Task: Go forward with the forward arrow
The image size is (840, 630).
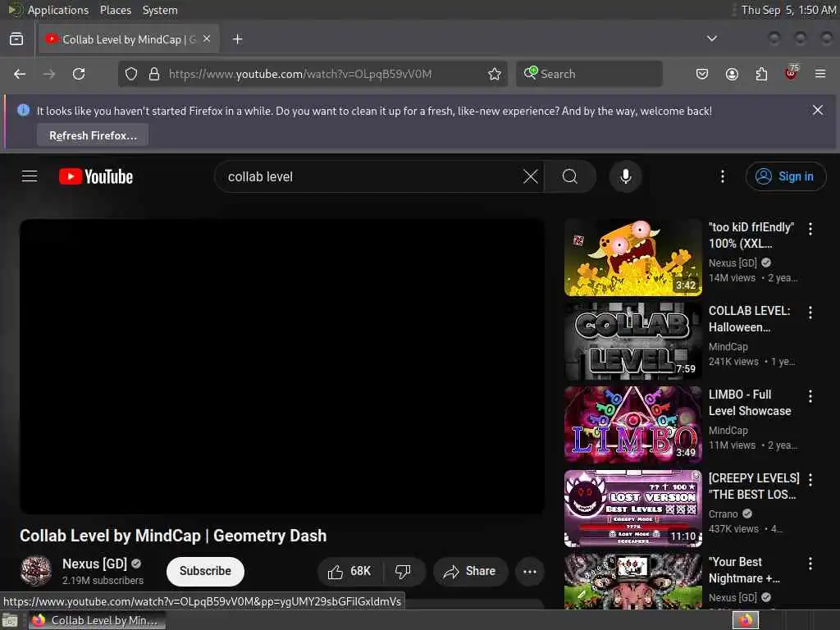Action: [49, 74]
